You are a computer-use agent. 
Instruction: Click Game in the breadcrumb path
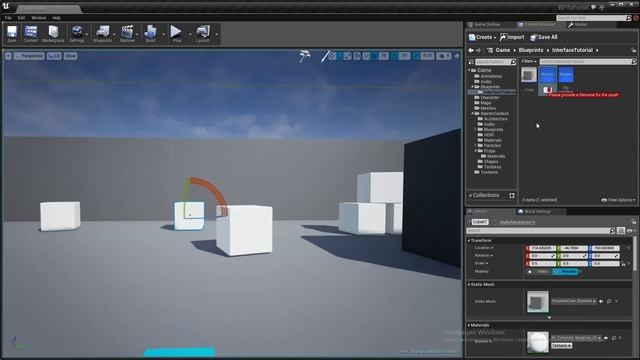[503, 50]
